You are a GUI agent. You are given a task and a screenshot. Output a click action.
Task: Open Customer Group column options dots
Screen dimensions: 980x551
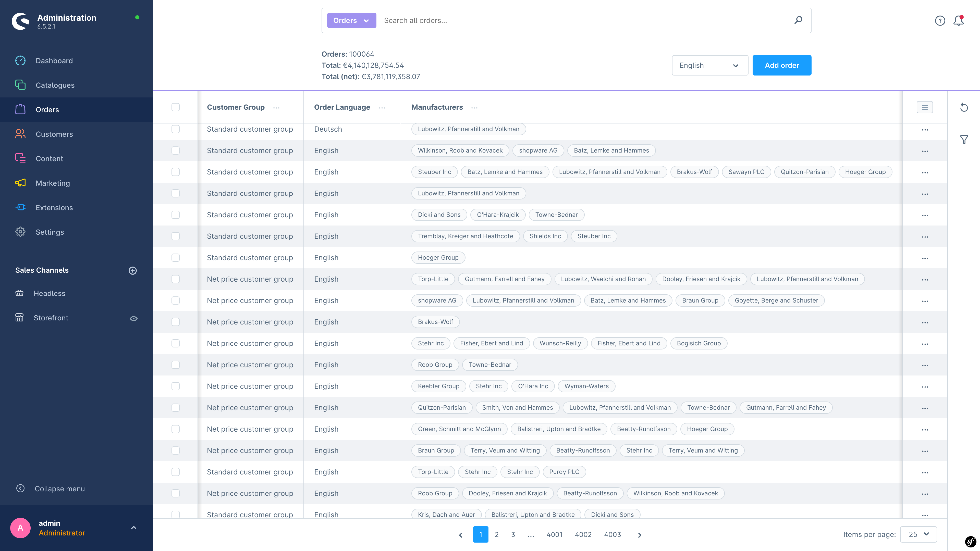(x=276, y=108)
